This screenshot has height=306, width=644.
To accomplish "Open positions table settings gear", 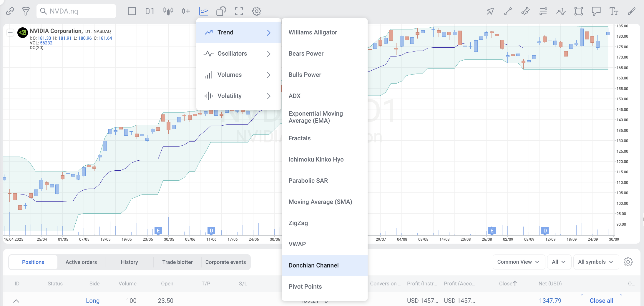I will pos(628,262).
